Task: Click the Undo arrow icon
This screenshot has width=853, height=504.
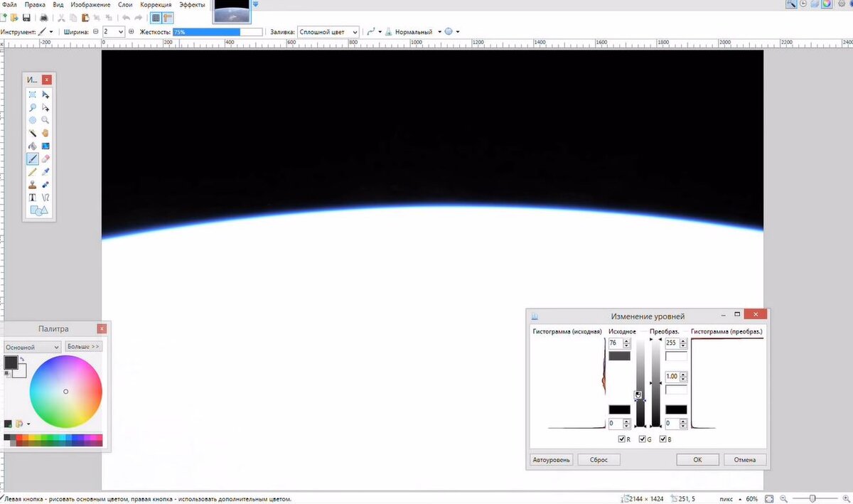Action: coord(126,17)
